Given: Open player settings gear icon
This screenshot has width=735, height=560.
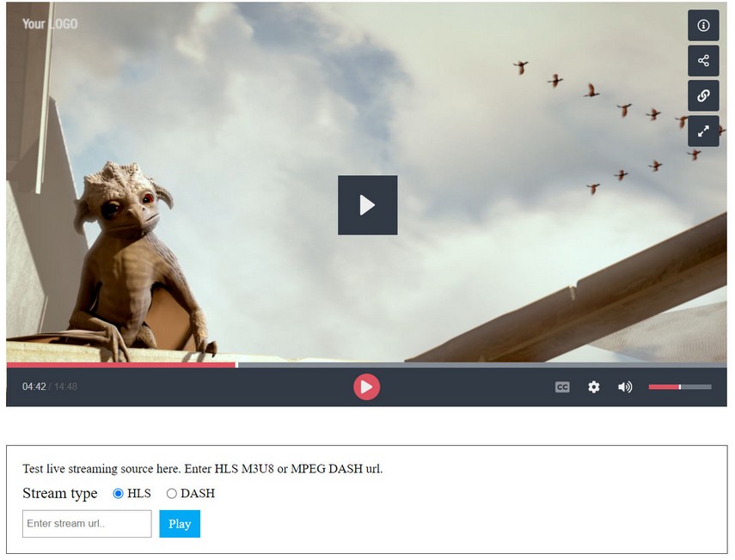Looking at the screenshot, I should 593,387.
